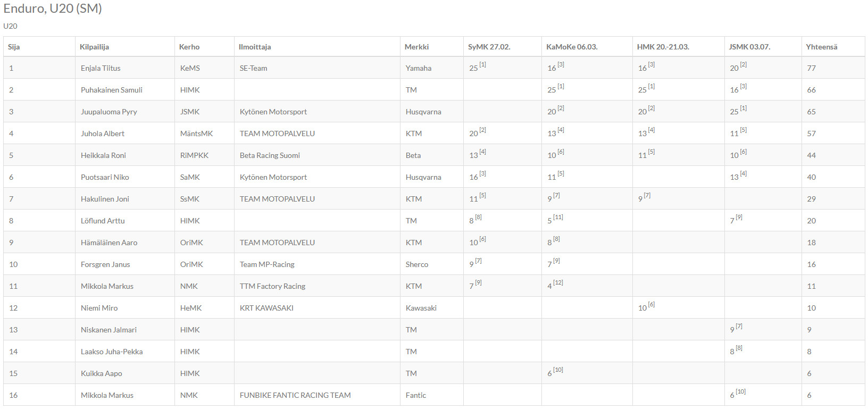868x409 pixels.
Task: Select the Sherco brand cell
Action: (417, 264)
